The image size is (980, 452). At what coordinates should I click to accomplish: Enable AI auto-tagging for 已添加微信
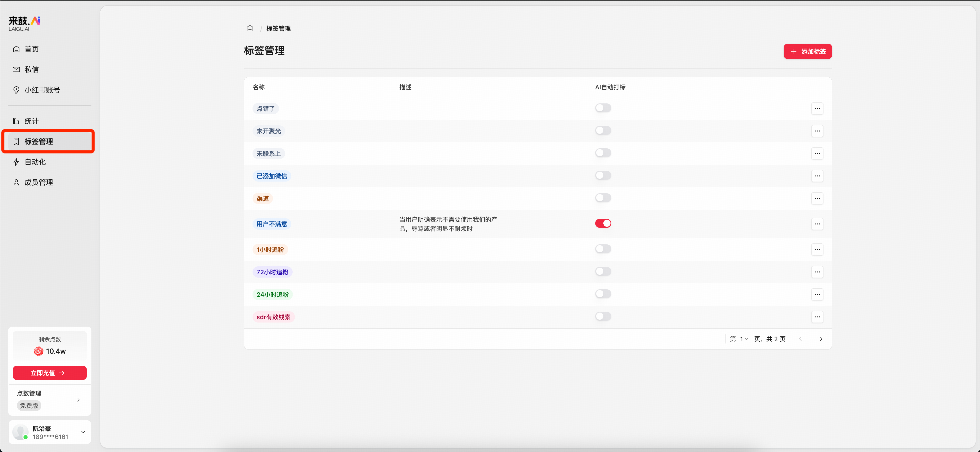[603, 175]
